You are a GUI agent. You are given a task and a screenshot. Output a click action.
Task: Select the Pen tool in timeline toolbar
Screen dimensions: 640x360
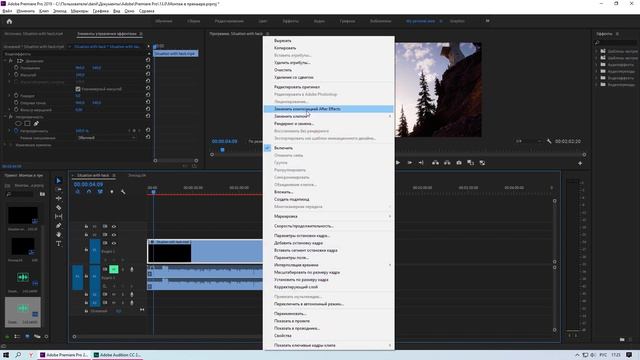[x=58, y=225]
